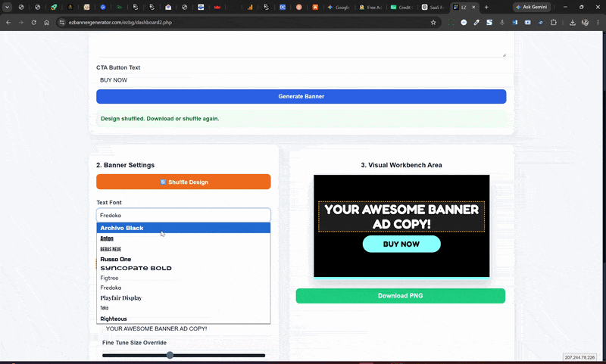This screenshot has width=606, height=364.
Task: Click the '3. Visual Workbench Area' heading
Action: (x=401, y=165)
